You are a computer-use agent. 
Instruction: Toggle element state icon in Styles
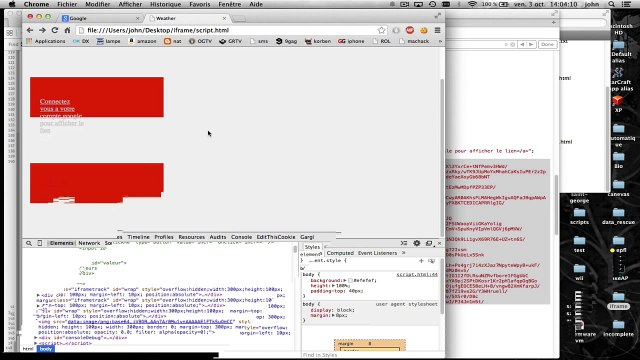click(x=431, y=261)
